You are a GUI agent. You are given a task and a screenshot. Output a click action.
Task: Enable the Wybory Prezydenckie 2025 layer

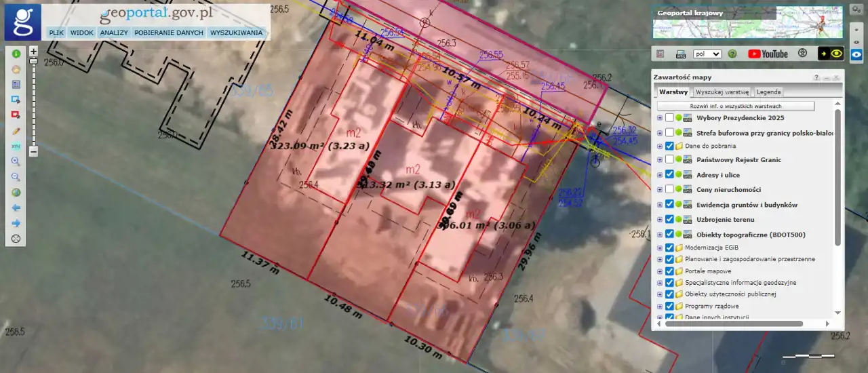(670, 117)
